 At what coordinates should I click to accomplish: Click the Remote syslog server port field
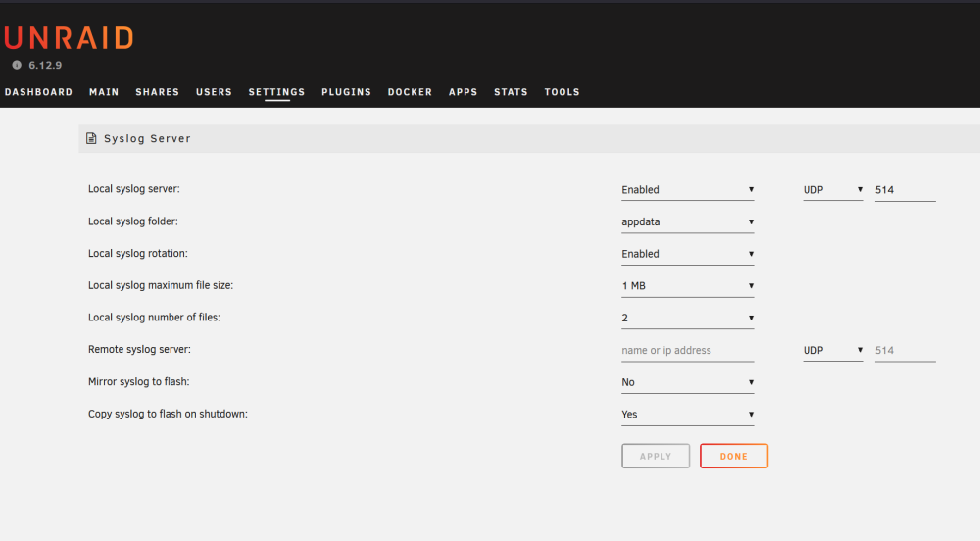pyautogui.click(x=905, y=351)
